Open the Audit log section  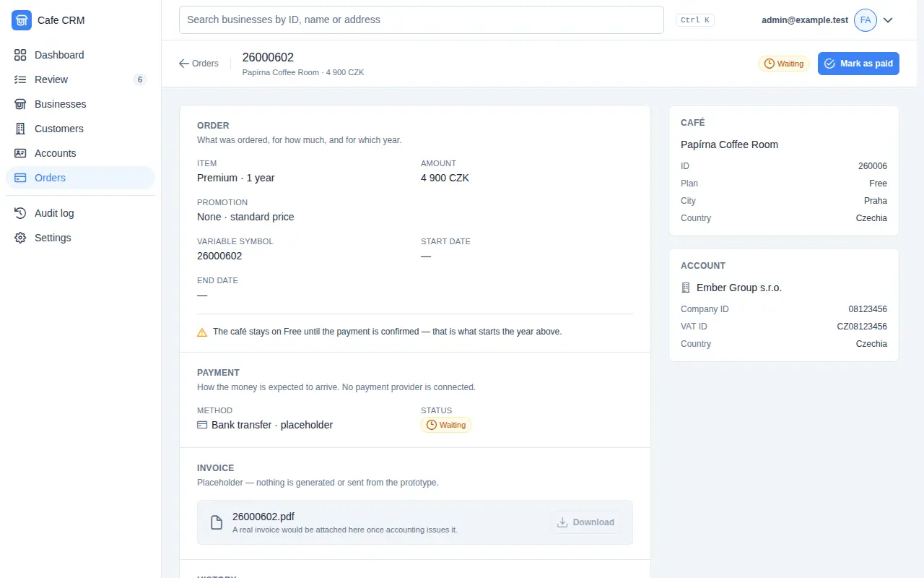[80, 213]
